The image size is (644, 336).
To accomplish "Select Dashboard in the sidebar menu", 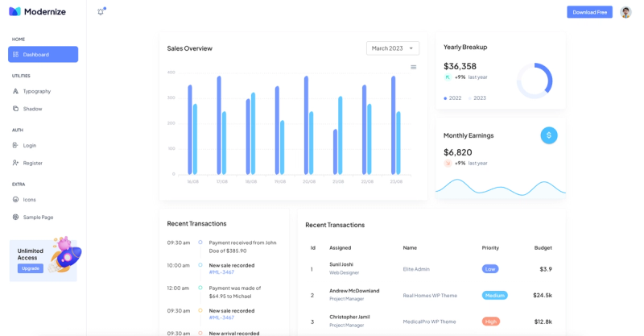I will [x=43, y=54].
